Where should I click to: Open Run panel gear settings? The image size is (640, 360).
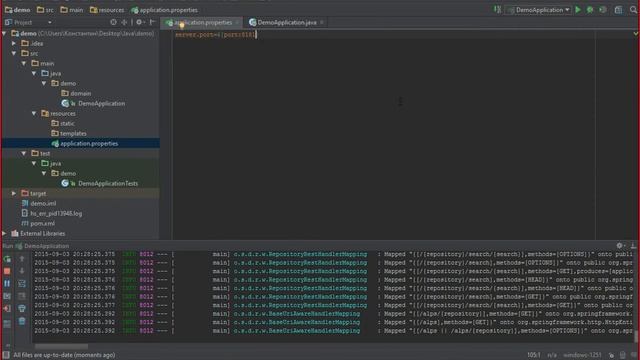coord(620,246)
